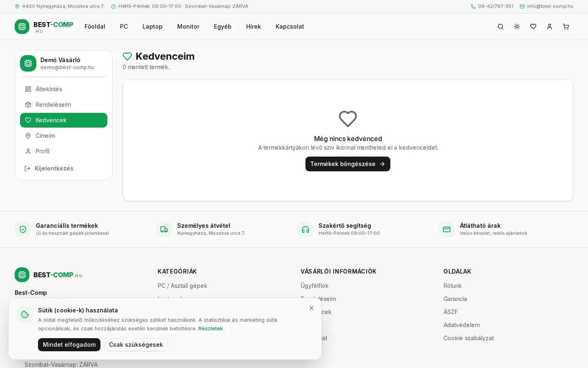The image size is (588, 368).
Task: Close the cookie banner with X
Action: pyautogui.click(x=312, y=308)
